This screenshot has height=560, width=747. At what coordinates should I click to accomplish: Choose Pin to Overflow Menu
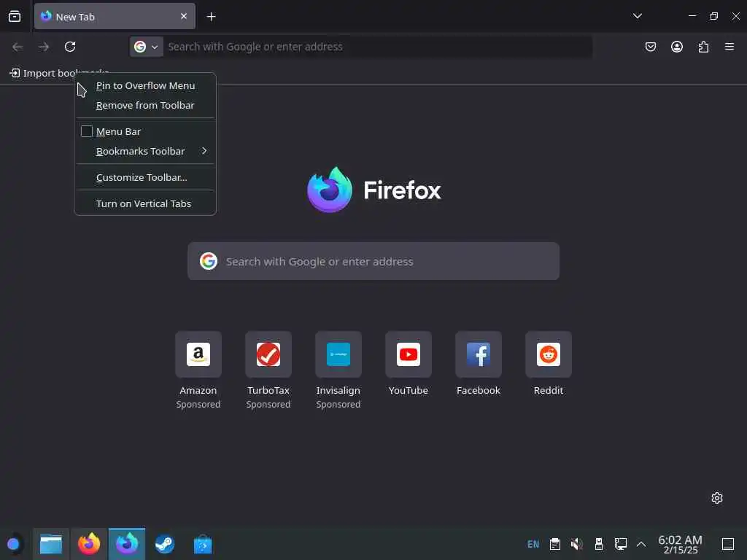(x=145, y=86)
